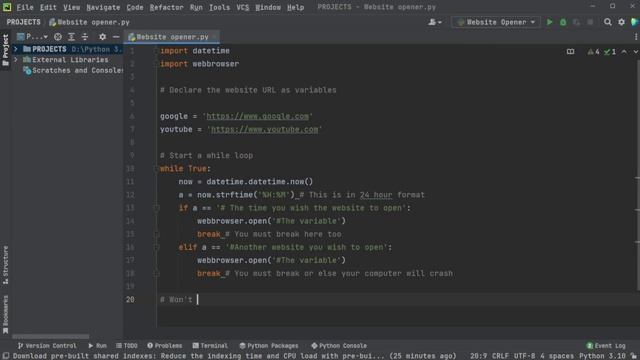This screenshot has width=640, height=360.
Task: Click the warnings count indicator
Action: 593,52
